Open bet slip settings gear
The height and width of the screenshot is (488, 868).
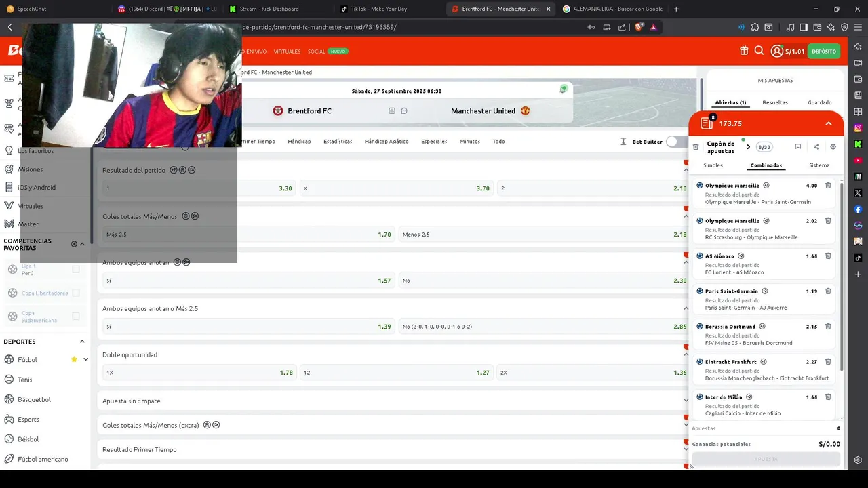pos(833,147)
